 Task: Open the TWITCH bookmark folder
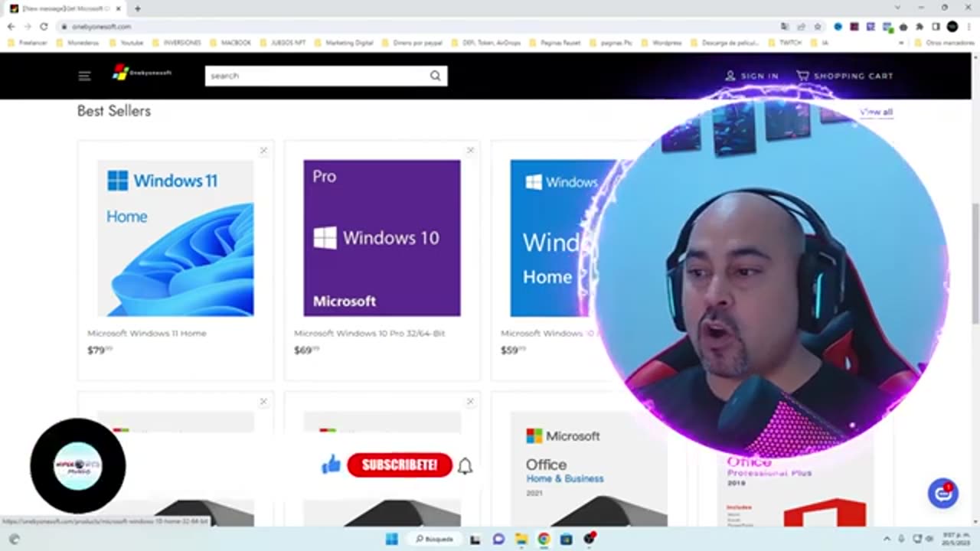(x=785, y=43)
